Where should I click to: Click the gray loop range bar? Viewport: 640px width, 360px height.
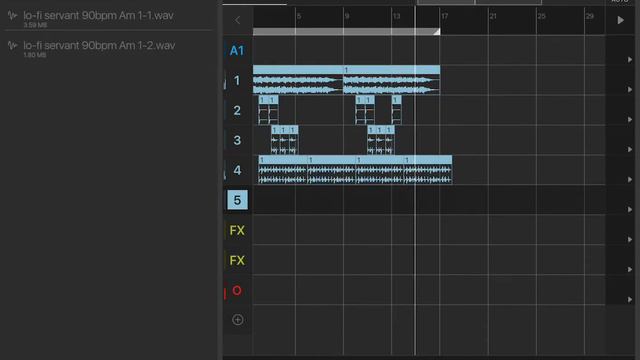[x=346, y=31]
